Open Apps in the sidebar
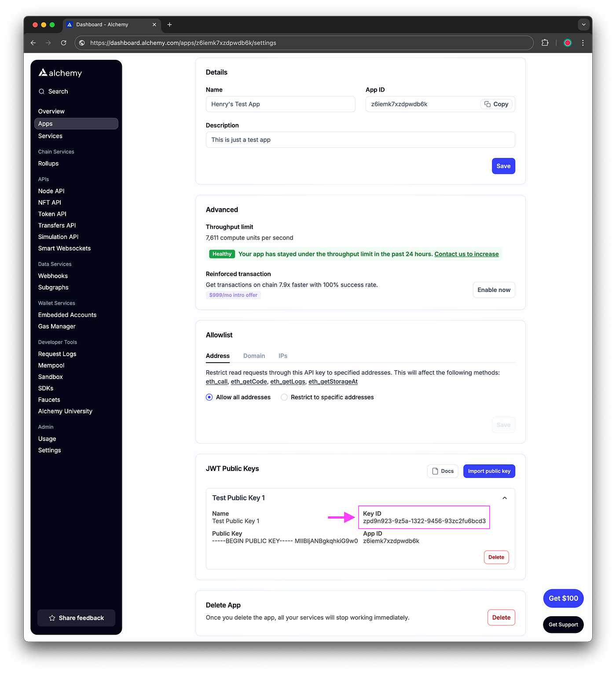Image resolution: width=616 pixels, height=673 pixels. click(76, 124)
